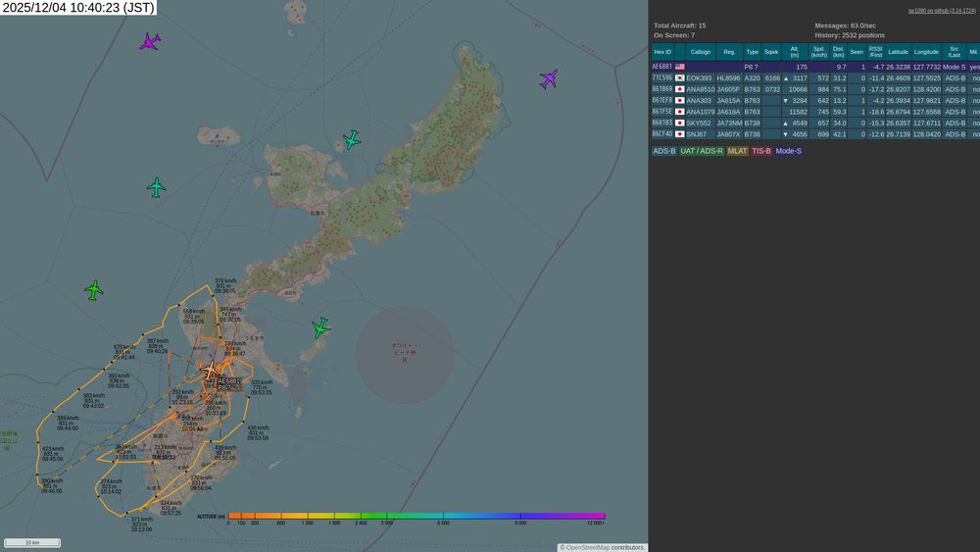The height and width of the screenshot is (552, 980).
Task: Click the altitude color scale bar
Action: click(416, 516)
